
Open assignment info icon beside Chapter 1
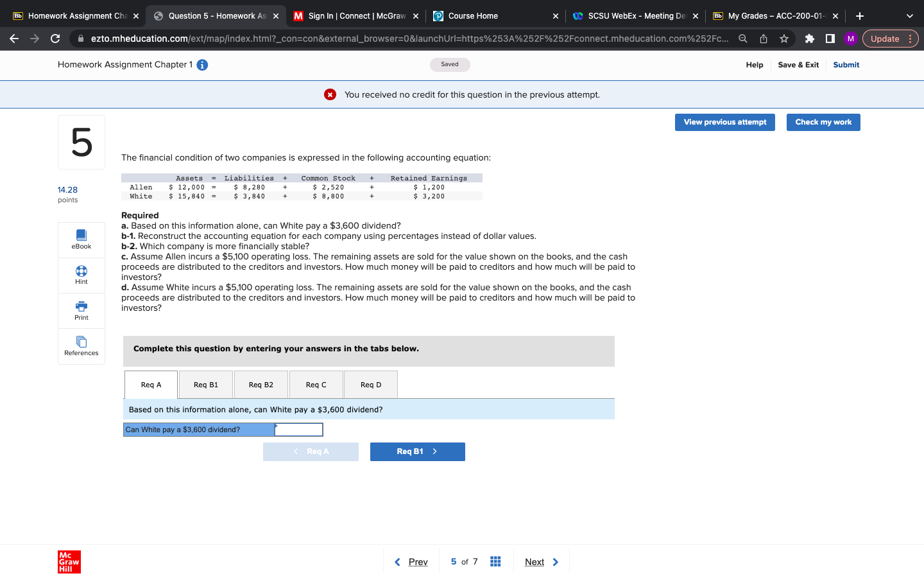point(202,65)
